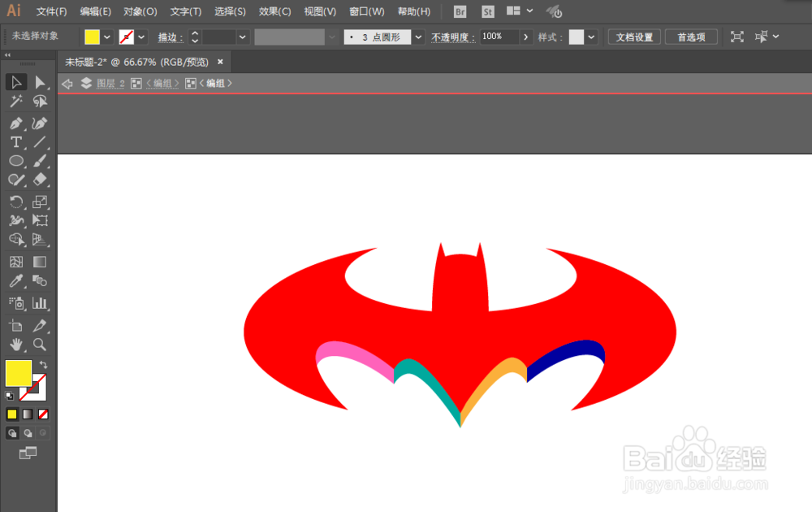The height and width of the screenshot is (512, 812).
Task: Set default fill and stroke
Action: 7,396
